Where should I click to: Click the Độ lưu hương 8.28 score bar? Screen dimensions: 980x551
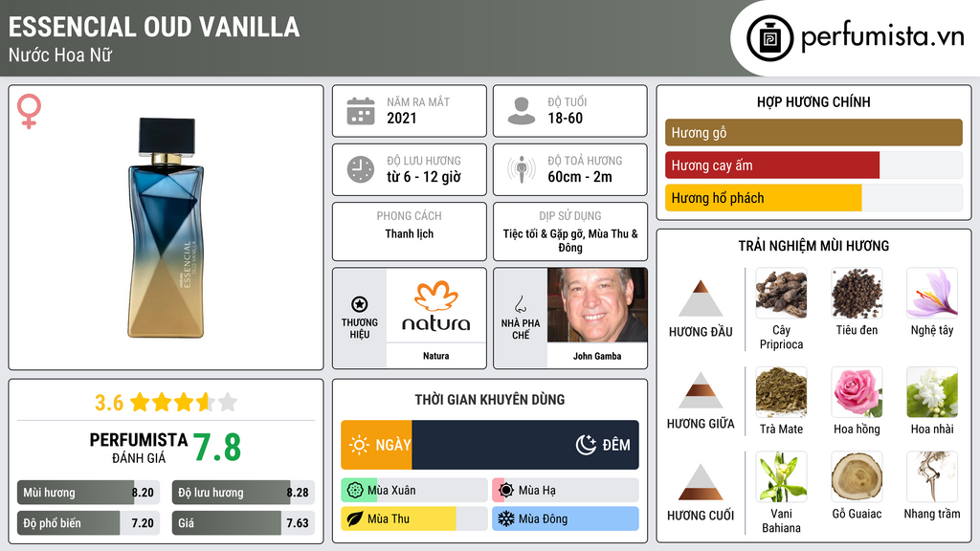click(244, 493)
